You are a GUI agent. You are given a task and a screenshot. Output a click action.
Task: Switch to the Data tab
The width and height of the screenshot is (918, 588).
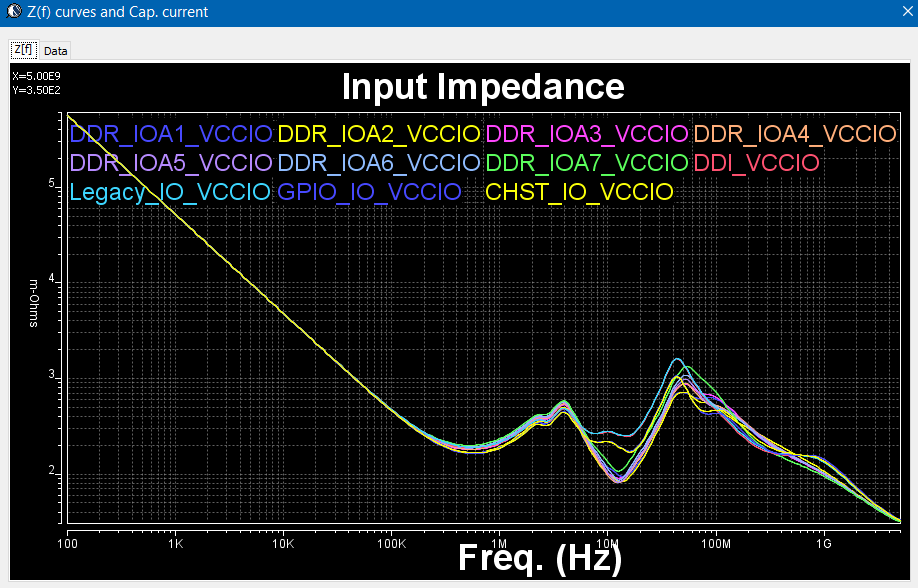[55, 50]
